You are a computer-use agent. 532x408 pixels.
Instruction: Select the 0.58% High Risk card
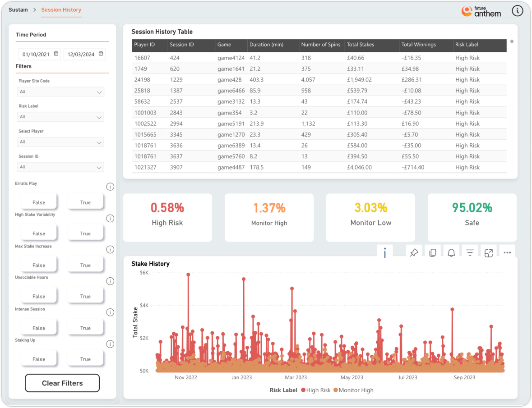coord(167,217)
